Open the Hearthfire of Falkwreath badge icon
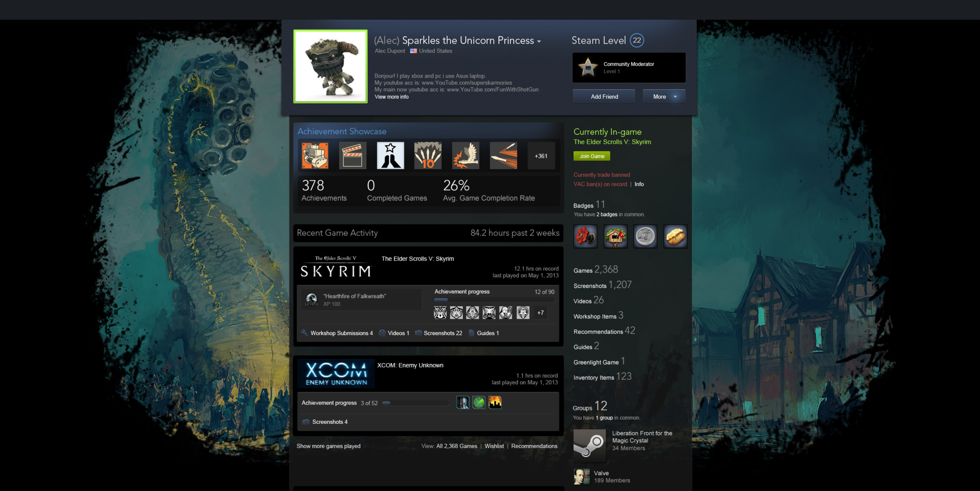The image size is (980, 491). click(x=311, y=300)
